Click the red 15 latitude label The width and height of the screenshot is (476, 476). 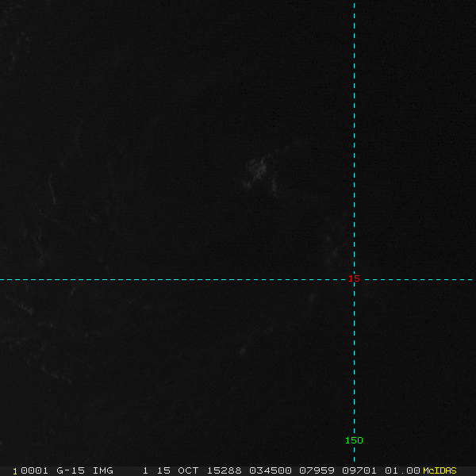point(354,278)
